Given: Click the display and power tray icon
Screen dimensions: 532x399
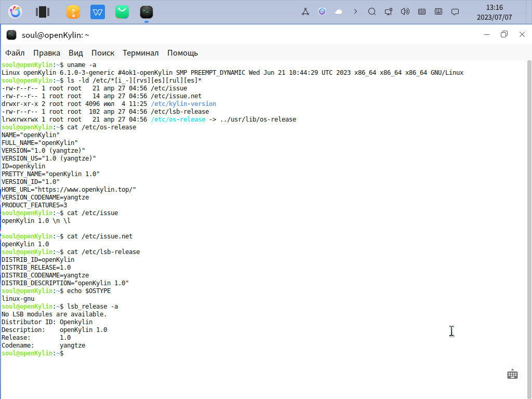Looking at the screenshot, I should click(389, 12).
